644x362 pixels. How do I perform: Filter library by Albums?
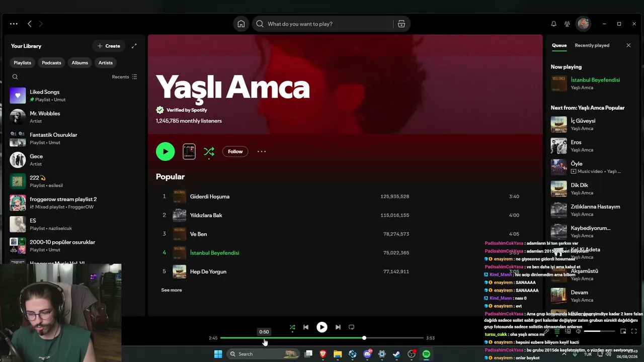pyautogui.click(x=79, y=63)
